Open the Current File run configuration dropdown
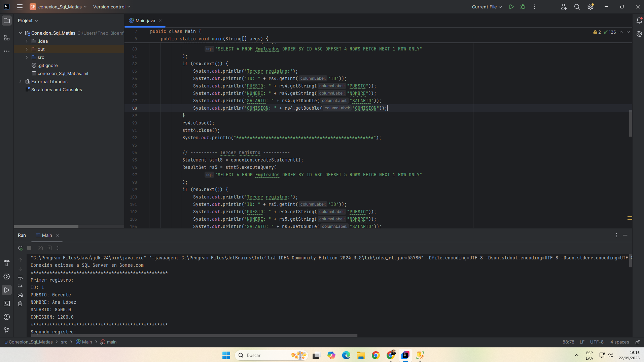Image resolution: width=644 pixels, height=362 pixels. tap(487, 7)
